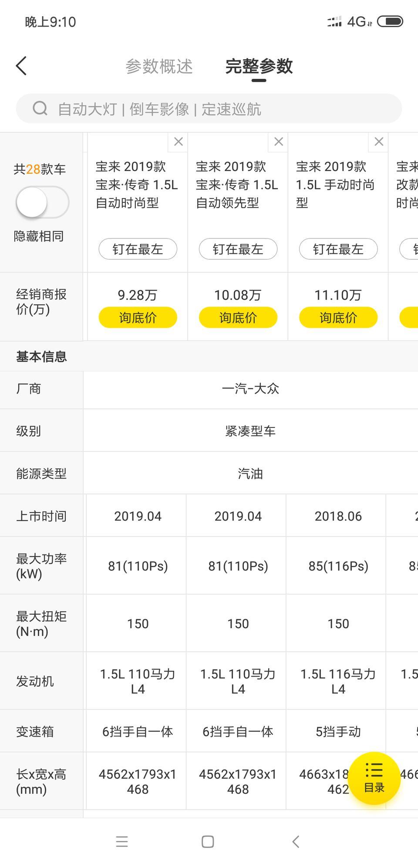Remove the 1.5L 手动时尚型 column
Screen dimensions: 418x868
(378, 141)
